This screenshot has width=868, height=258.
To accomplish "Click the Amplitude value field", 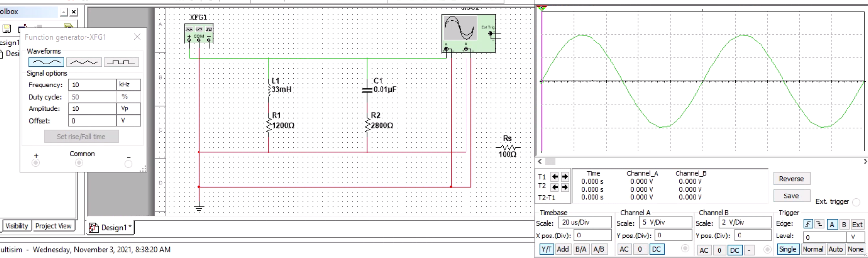I will coord(92,108).
